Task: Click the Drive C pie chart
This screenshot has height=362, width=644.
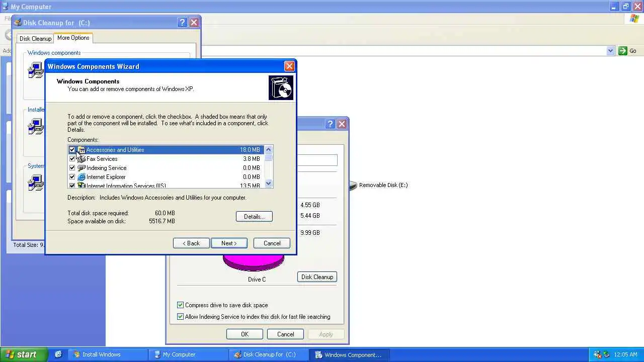Action: click(254, 262)
